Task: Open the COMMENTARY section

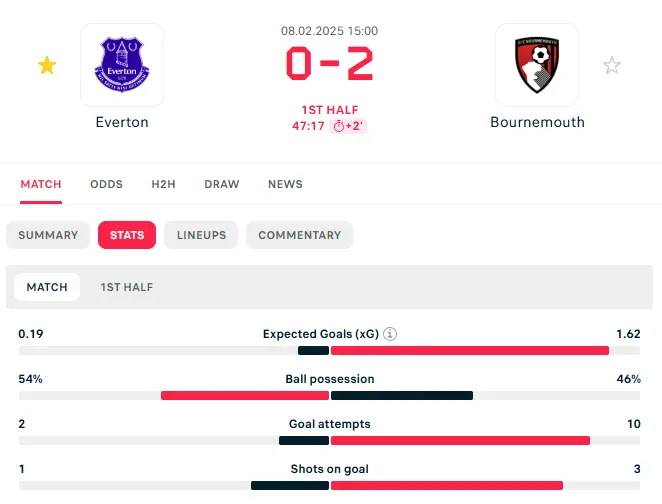Action: pos(299,235)
